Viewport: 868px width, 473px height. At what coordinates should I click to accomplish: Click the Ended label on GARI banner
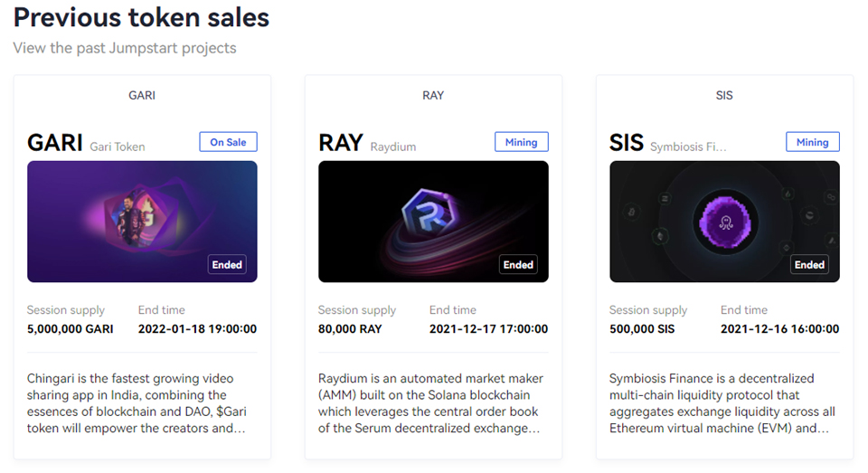coord(227,265)
